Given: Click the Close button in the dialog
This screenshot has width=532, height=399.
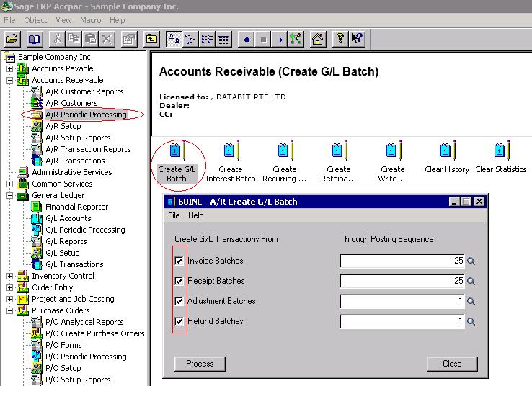Looking at the screenshot, I should point(452,364).
